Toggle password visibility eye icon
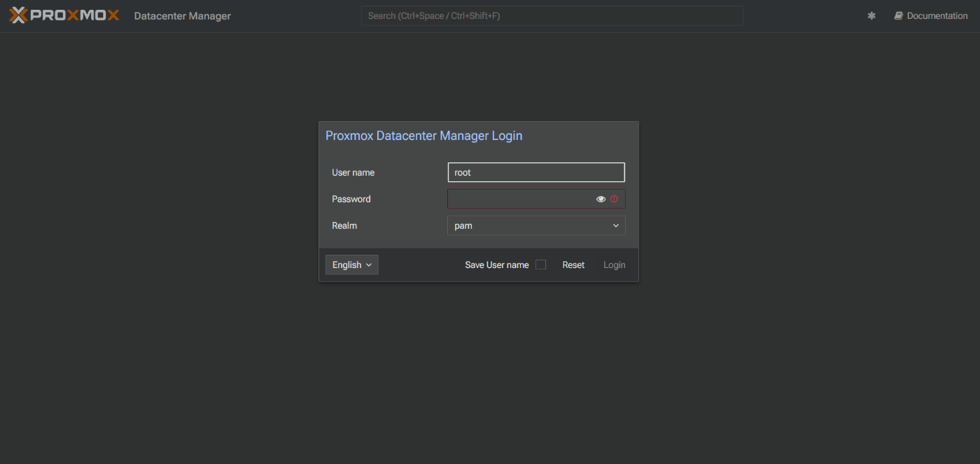Screen dimensions: 980x464 (x=601, y=199)
